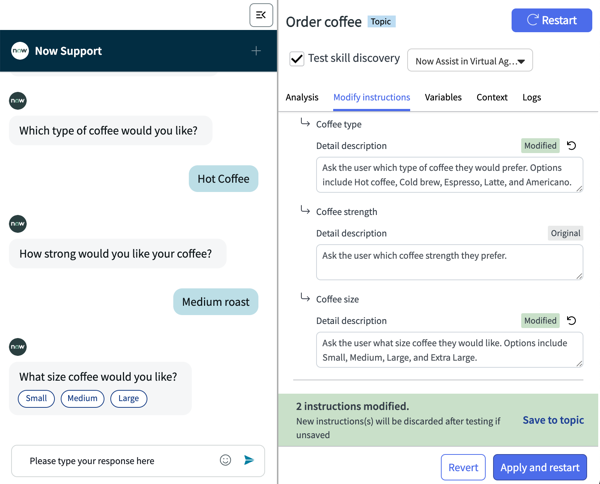The height and width of the screenshot is (484, 600).
Task: Click resize handle of Coffee type textarea
Action: pos(579,189)
